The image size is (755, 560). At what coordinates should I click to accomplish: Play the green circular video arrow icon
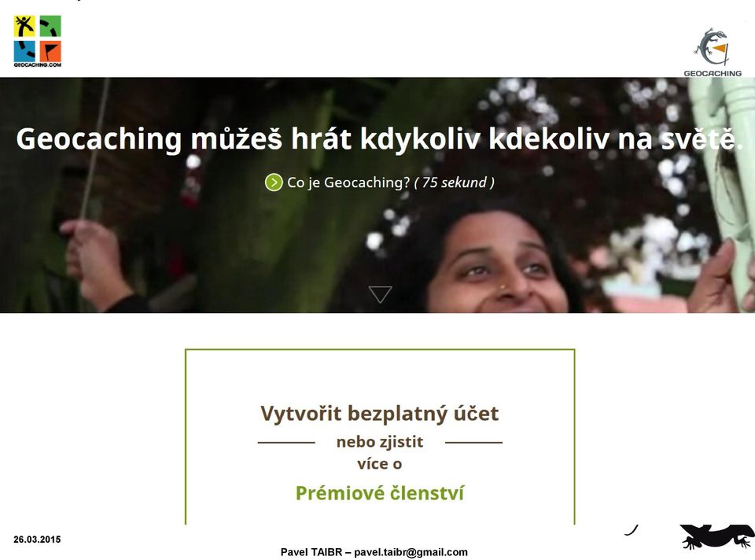tap(274, 182)
